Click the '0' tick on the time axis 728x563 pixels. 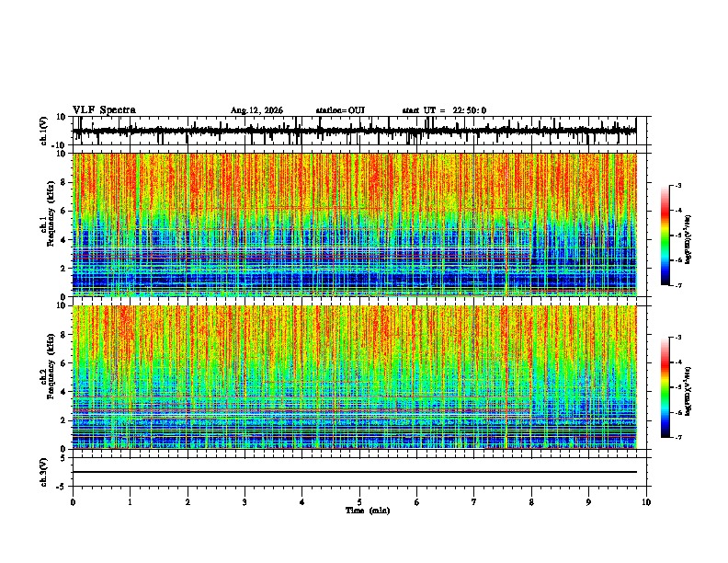pos(73,502)
